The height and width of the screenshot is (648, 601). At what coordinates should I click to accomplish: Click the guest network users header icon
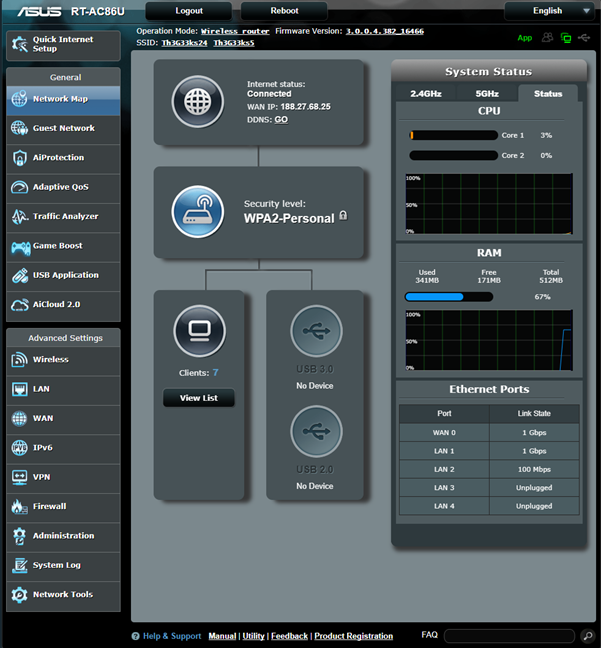tap(547, 38)
